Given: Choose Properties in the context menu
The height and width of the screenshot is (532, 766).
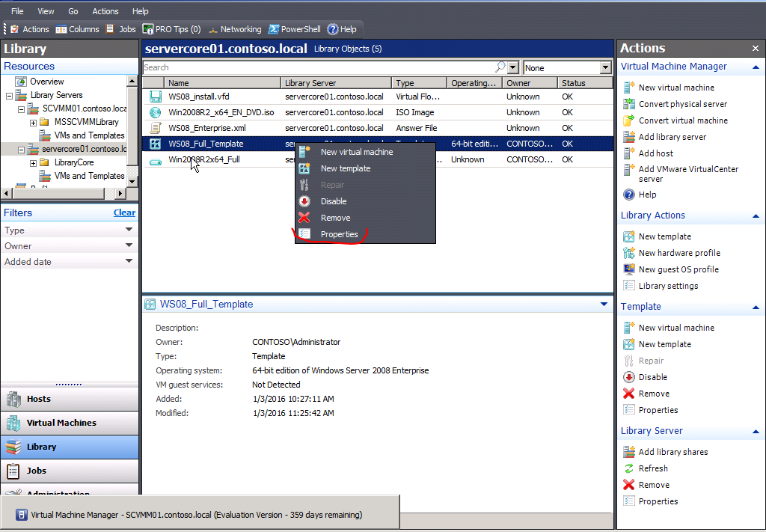Looking at the screenshot, I should click(x=365, y=234).
